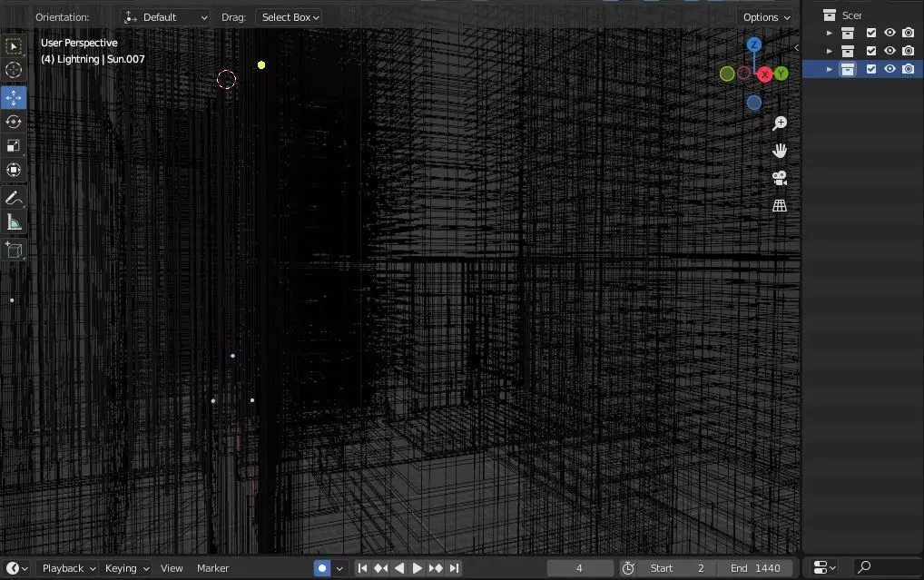Image resolution: width=924 pixels, height=580 pixels.
Task: Toggle preview range clock icon
Action: [x=628, y=568]
